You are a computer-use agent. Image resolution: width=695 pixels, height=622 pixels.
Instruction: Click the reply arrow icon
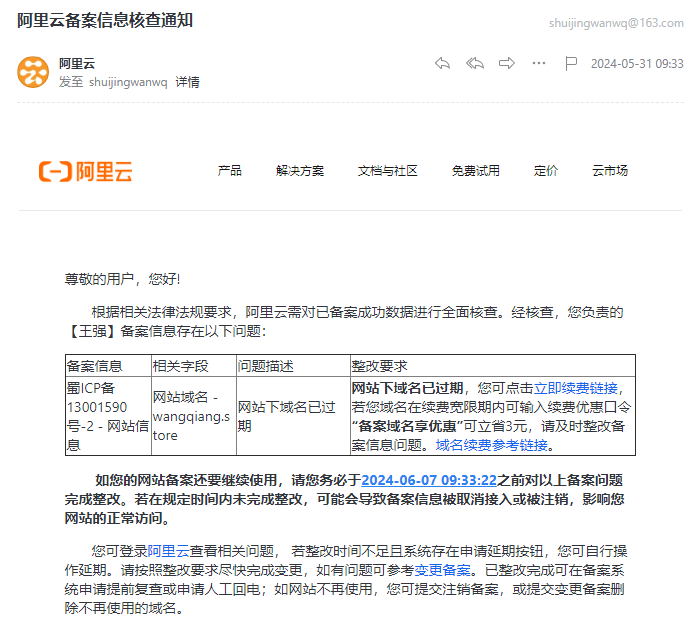(442, 63)
